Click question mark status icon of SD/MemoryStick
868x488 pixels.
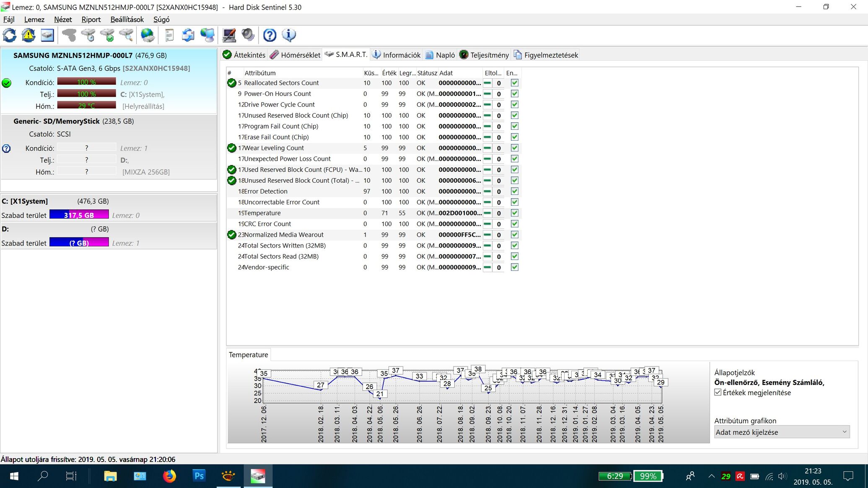pos(6,148)
